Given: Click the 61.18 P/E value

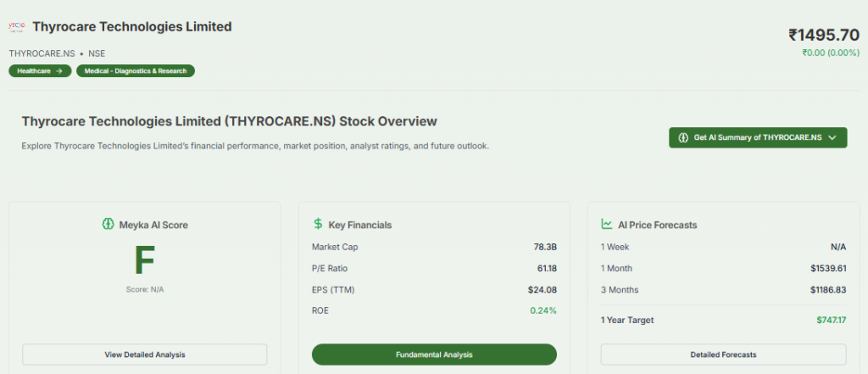Looking at the screenshot, I should pos(547,269).
